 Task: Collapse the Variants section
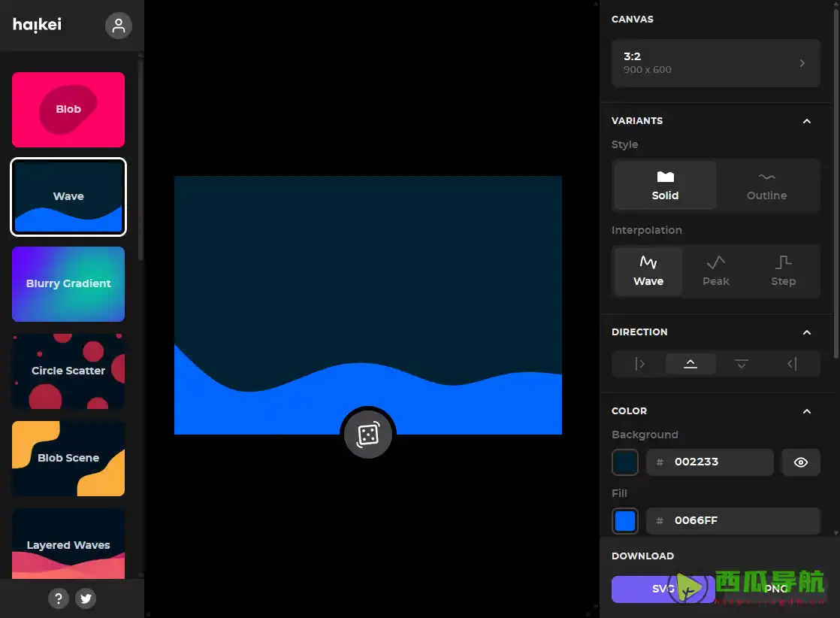pos(806,121)
